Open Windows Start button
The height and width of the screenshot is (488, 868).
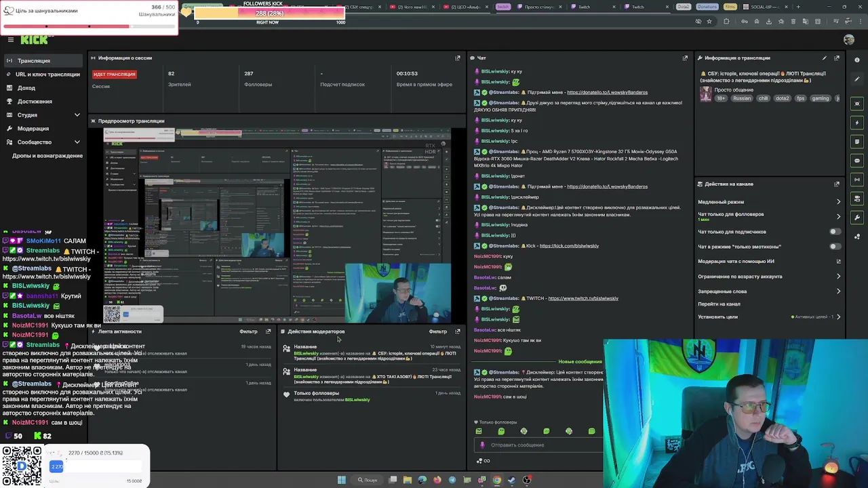click(x=342, y=480)
